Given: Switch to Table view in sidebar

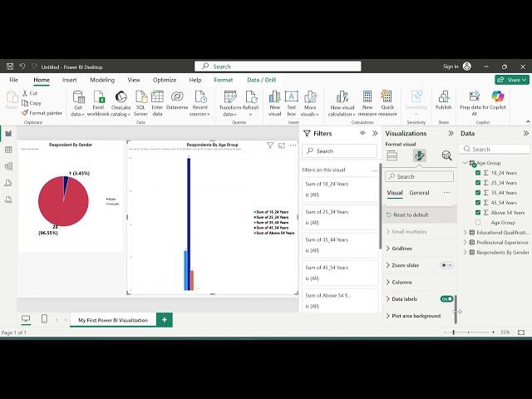Looking at the screenshot, I should (x=8, y=150).
